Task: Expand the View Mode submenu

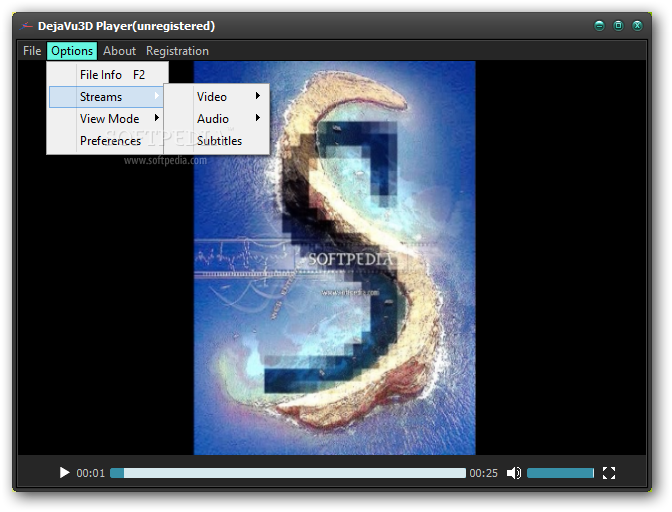Action: pyautogui.click(x=106, y=119)
